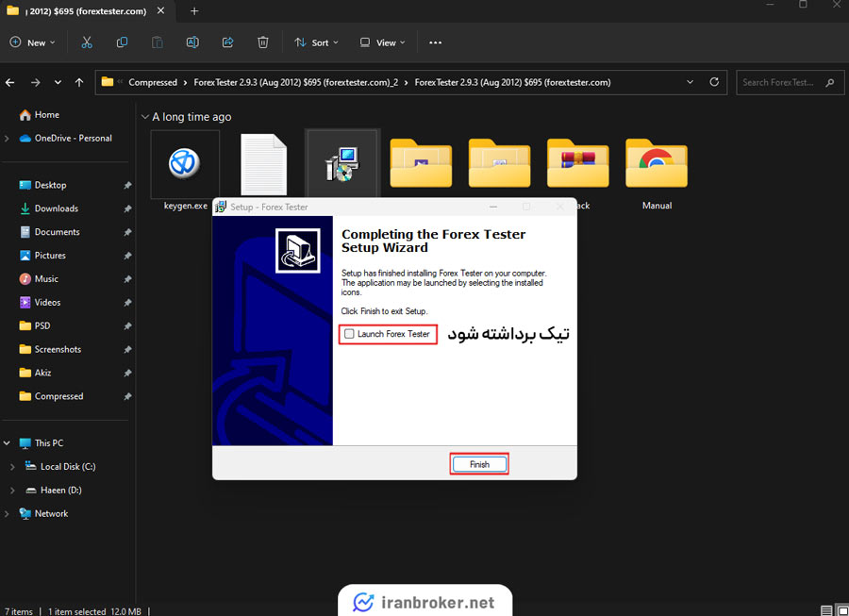The height and width of the screenshot is (616, 849).
Task: Click the Copy icon in toolbar
Action: pos(122,42)
